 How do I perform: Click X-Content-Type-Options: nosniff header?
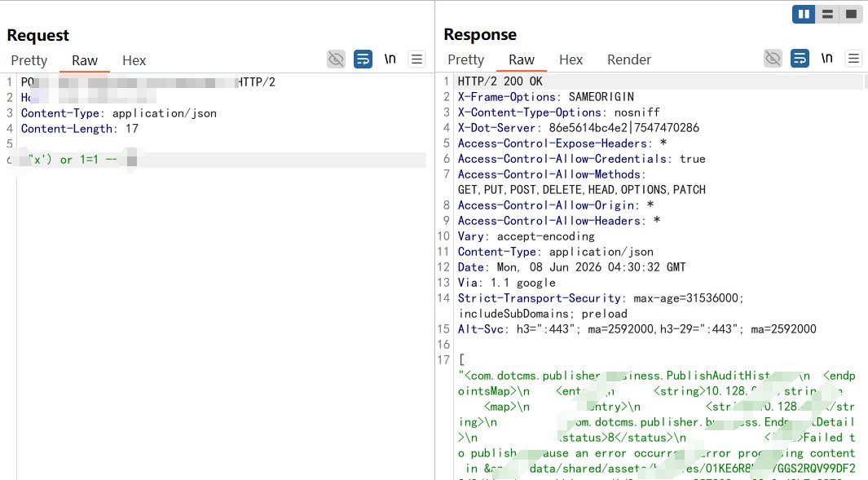pos(558,112)
